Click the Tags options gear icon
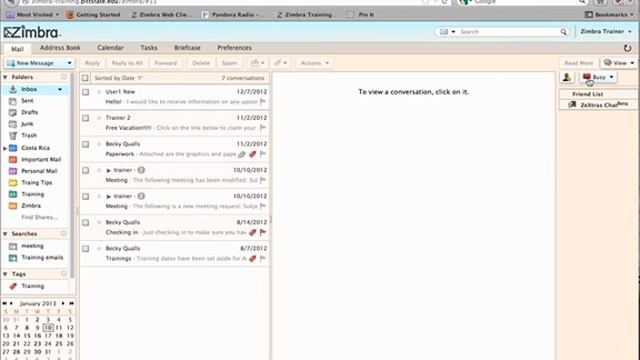This screenshot has width=640, height=360. pos(64,274)
